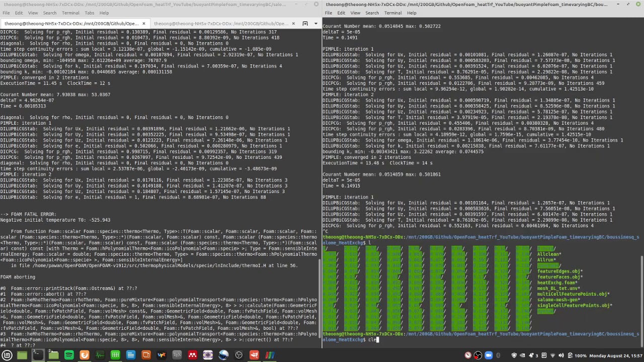This screenshot has width=644, height=362.
Task: Open File menu in left terminal
Action: [x=7, y=13]
